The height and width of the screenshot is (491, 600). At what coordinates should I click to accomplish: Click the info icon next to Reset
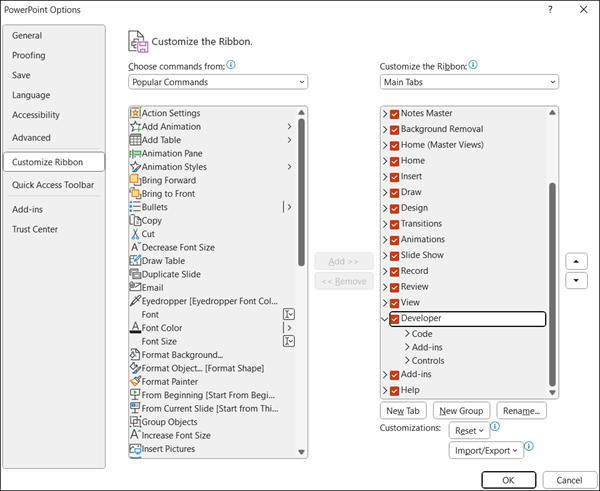(x=495, y=426)
